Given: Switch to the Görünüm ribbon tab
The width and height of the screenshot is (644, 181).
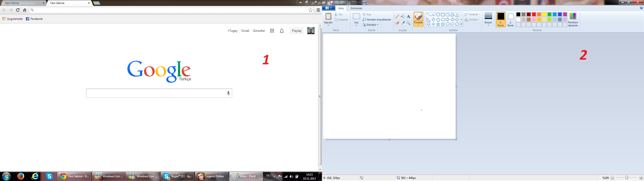Looking at the screenshot, I should point(356,8).
